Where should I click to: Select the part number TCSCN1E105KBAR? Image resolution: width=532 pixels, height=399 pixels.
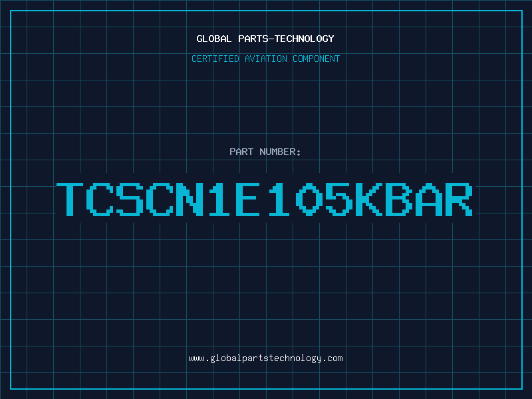click(x=265, y=199)
